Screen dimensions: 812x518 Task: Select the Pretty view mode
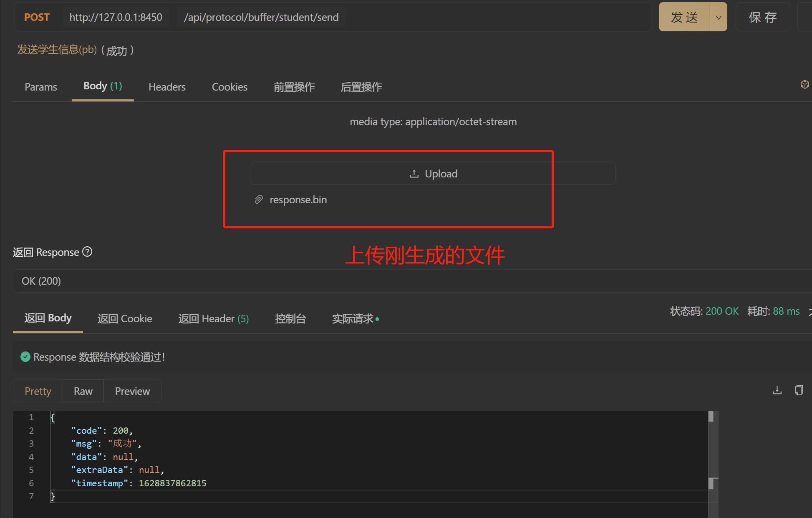tap(38, 391)
